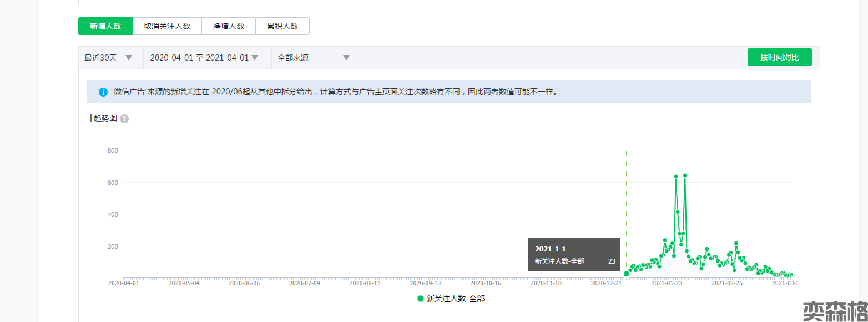The height and width of the screenshot is (322, 868).
Task: Click the 2020-04-01 x-axis label
Action: pos(123,283)
